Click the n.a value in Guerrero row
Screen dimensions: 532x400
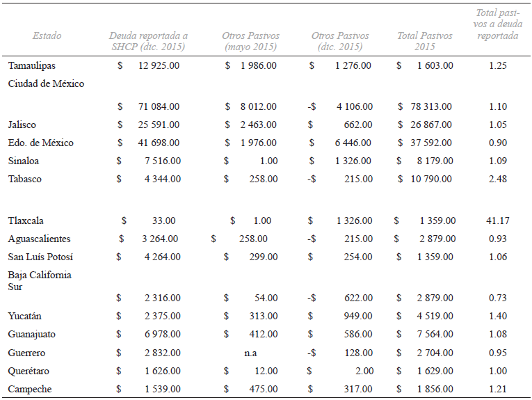[250, 353]
